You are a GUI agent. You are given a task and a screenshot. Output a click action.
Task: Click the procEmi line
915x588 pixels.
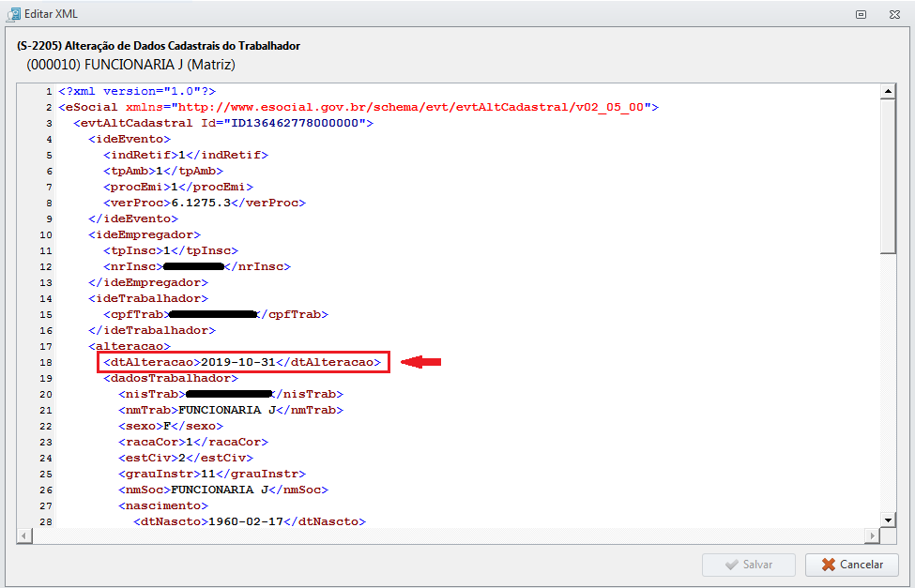(x=178, y=187)
